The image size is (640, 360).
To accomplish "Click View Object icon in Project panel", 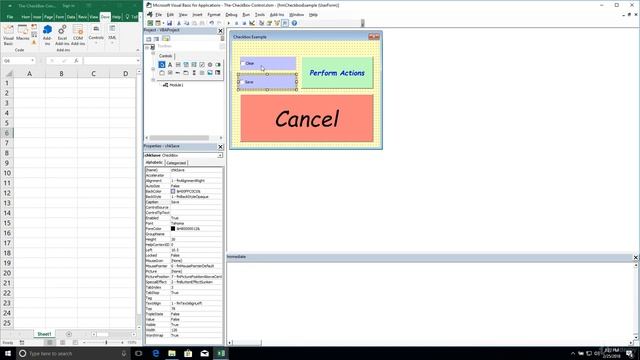I will click(x=157, y=39).
